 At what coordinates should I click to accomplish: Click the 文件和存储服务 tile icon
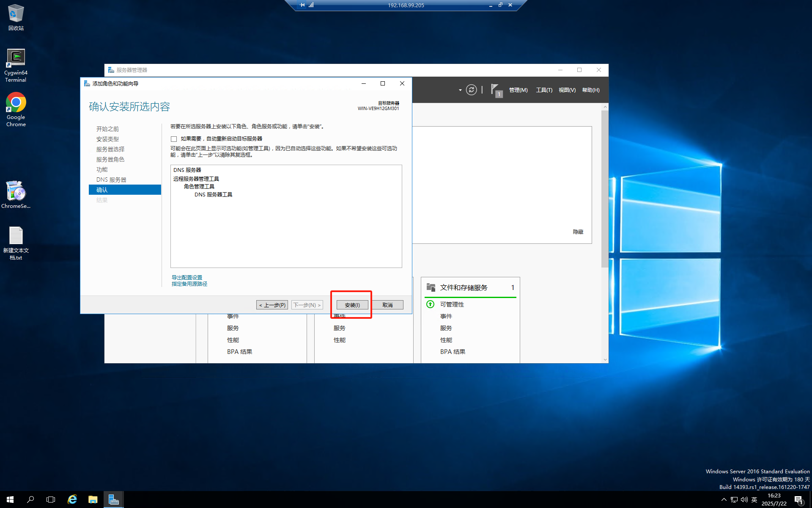[431, 287]
